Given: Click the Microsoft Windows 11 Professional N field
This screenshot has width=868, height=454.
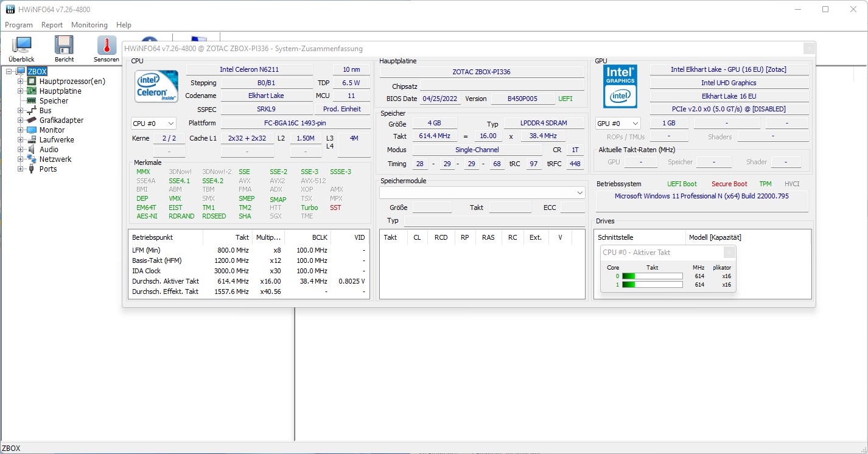Looking at the screenshot, I should [702, 201].
